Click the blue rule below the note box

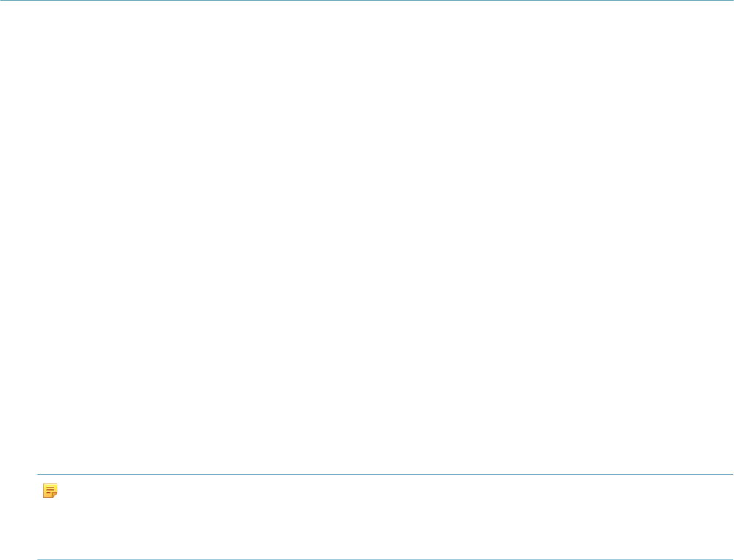coord(385,559)
